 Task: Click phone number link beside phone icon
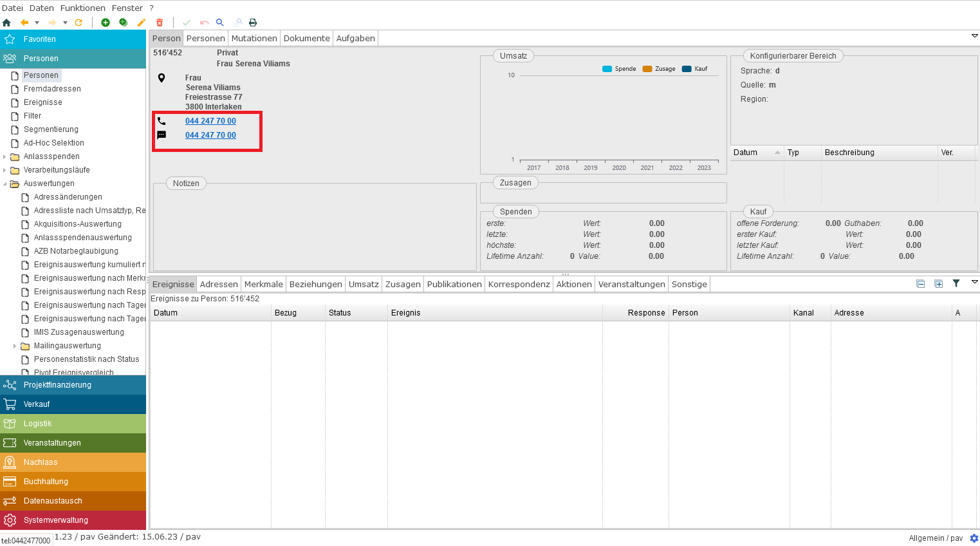coord(210,121)
